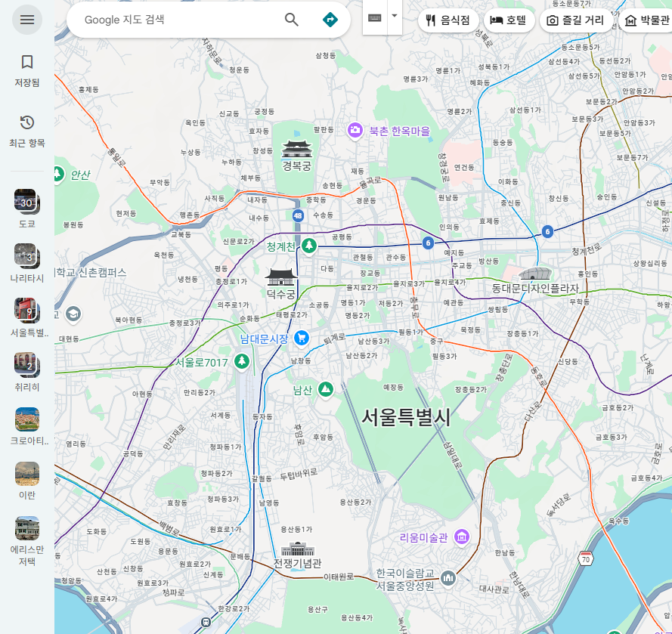
Task: Click the 동대문디자인플라자 landmark icon
Action: point(534,274)
